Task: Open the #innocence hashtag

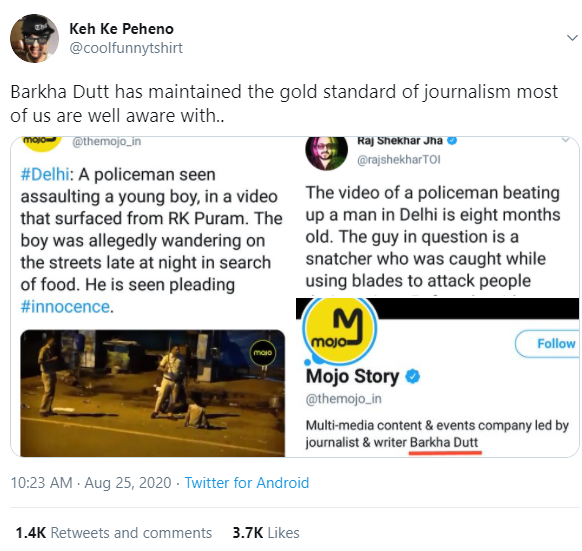Action: click(x=65, y=307)
